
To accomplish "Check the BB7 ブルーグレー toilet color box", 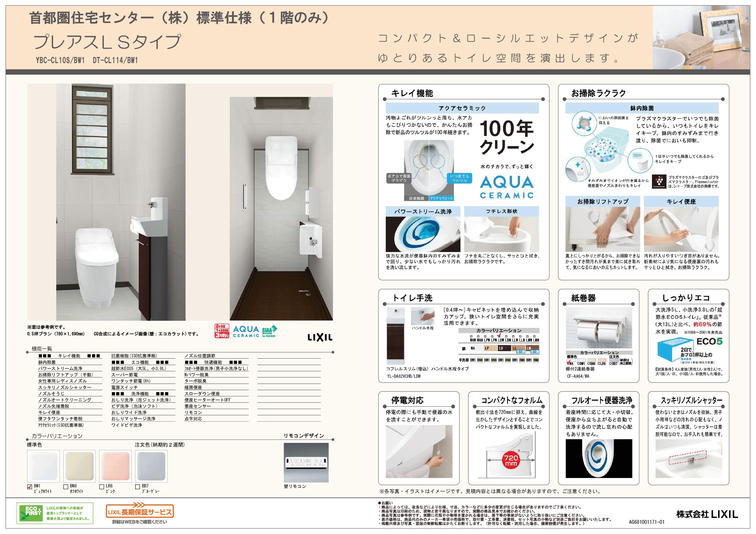I will (138, 487).
